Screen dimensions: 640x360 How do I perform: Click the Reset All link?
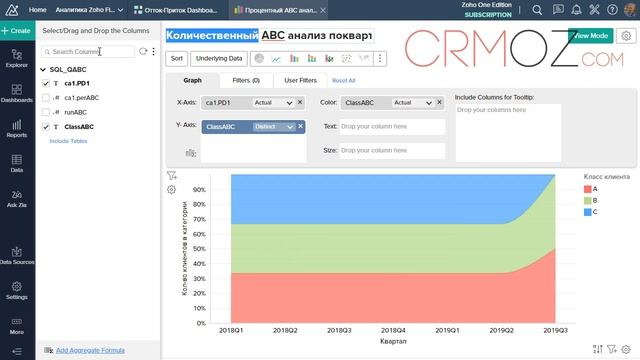343,81
